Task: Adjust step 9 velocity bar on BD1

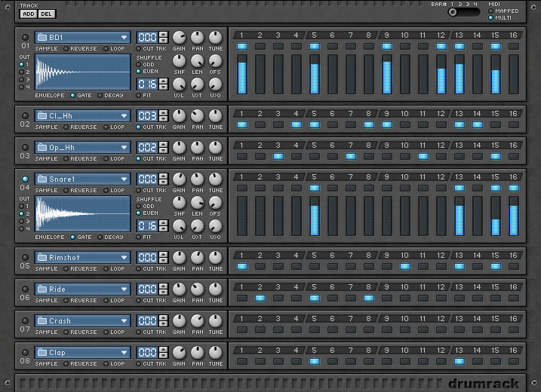Action: 387,74
